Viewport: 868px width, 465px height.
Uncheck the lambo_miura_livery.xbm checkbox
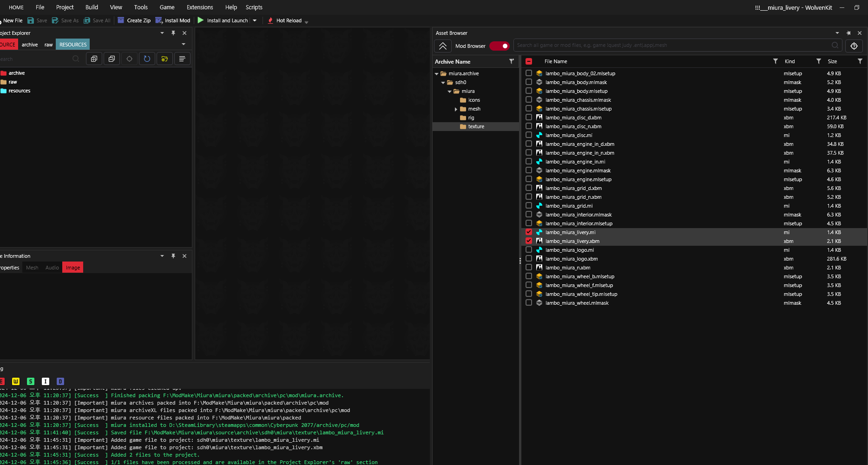pos(529,241)
